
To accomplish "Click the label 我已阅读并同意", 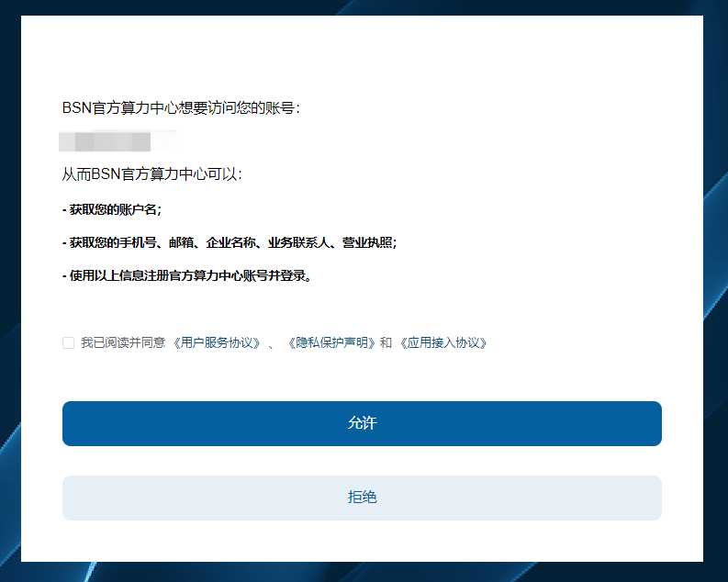I will click(123, 343).
